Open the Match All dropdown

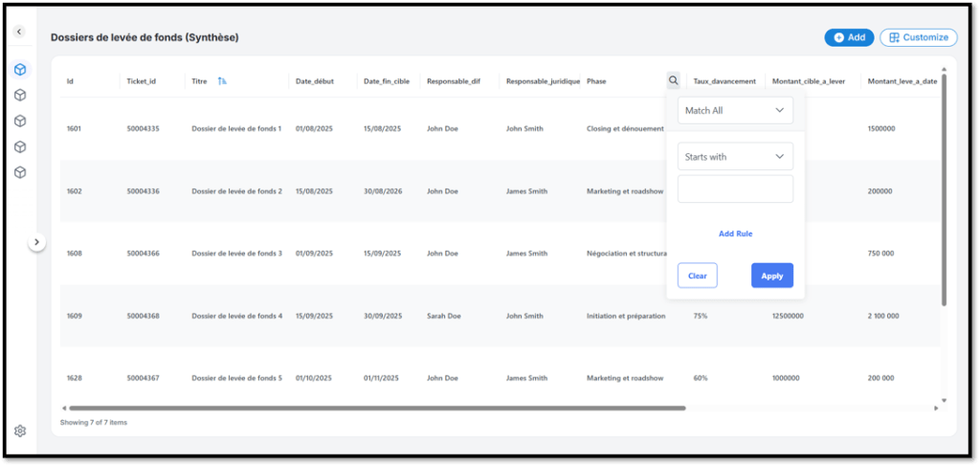point(734,111)
